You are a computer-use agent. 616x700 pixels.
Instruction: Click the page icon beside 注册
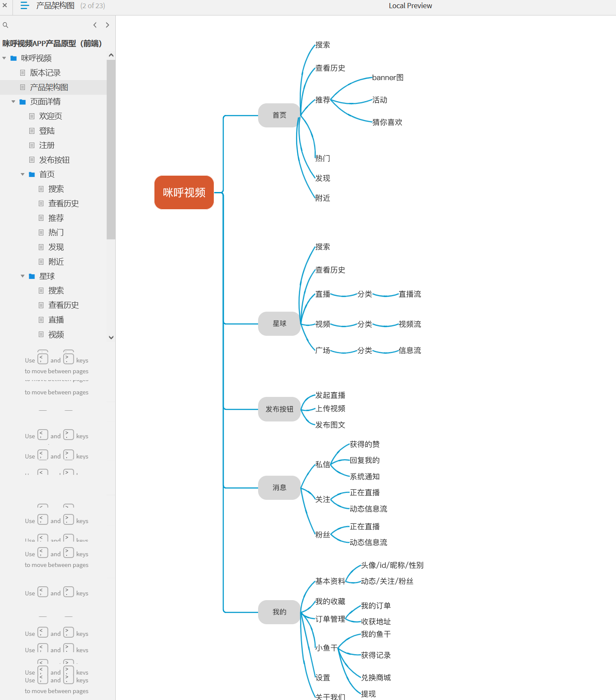[32, 146]
